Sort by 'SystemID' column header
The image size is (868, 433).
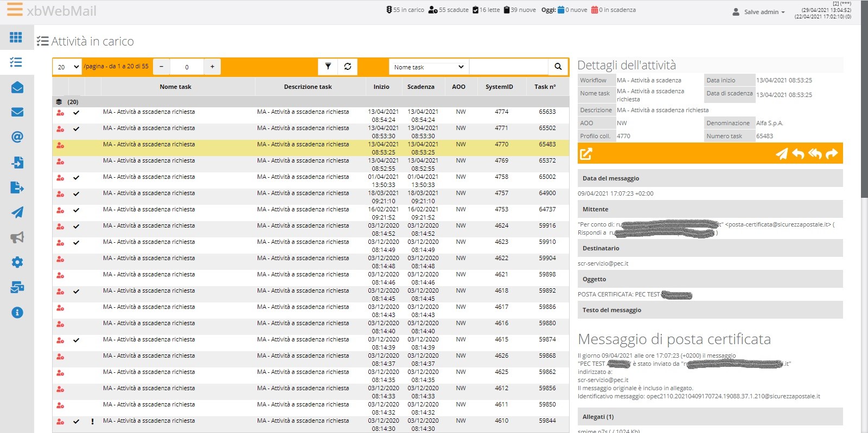[499, 87]
